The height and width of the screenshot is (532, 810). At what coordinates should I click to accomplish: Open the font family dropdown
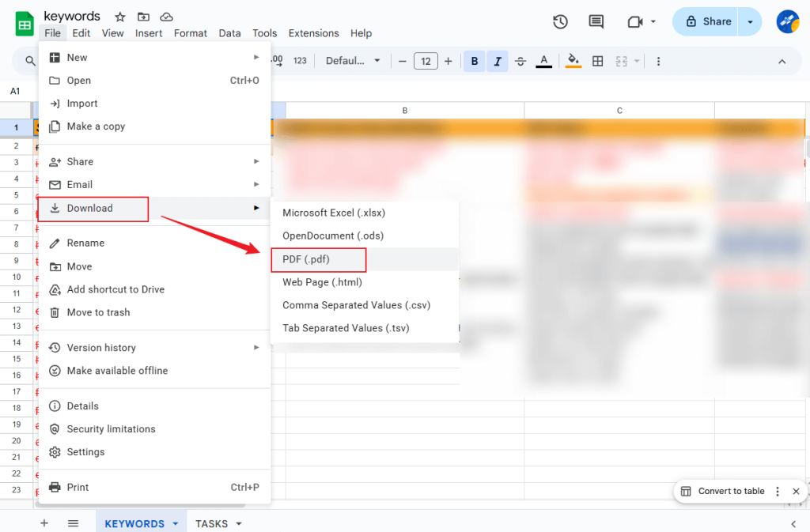pos(353,61)
